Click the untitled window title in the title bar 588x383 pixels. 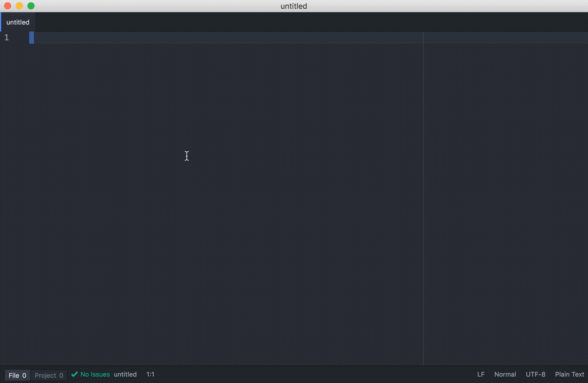click(294, 6)
